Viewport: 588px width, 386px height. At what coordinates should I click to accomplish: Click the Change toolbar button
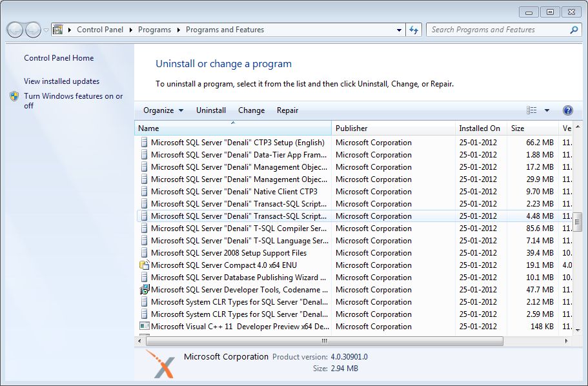click(251, 110)
